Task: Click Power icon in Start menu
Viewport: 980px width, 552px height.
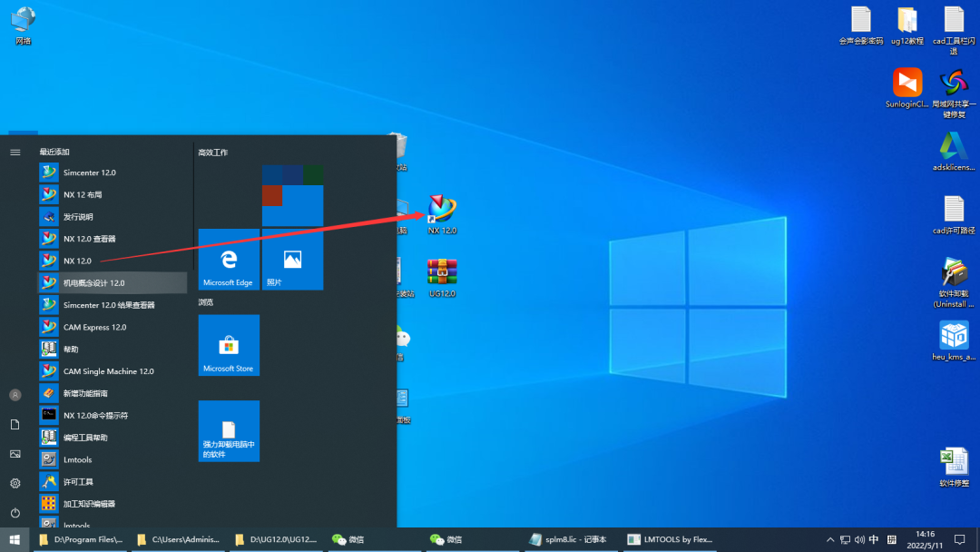Action: point(15,513)
